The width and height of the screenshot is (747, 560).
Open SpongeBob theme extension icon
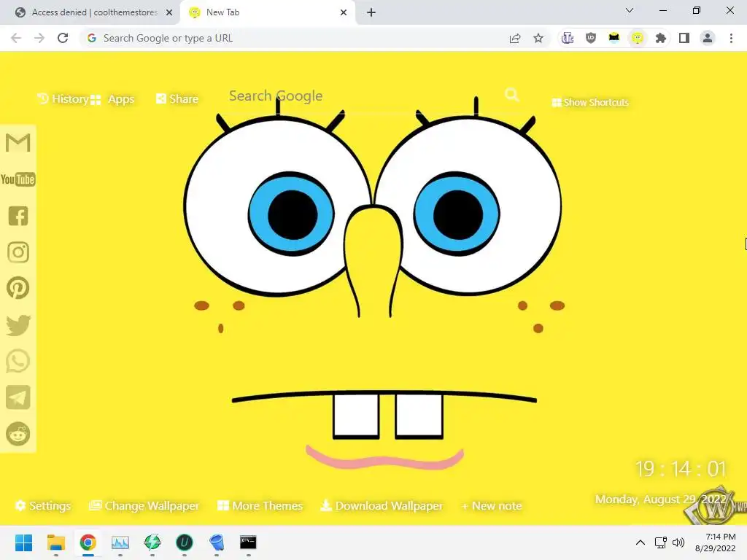638,38
